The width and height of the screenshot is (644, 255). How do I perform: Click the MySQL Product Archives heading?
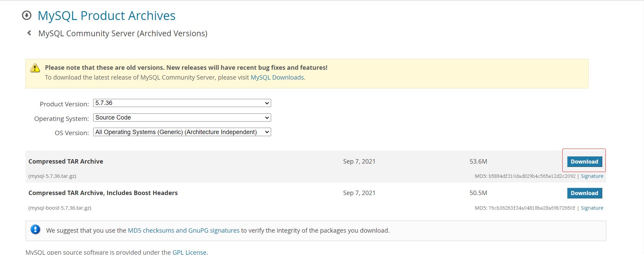click(x=106, y=16)
